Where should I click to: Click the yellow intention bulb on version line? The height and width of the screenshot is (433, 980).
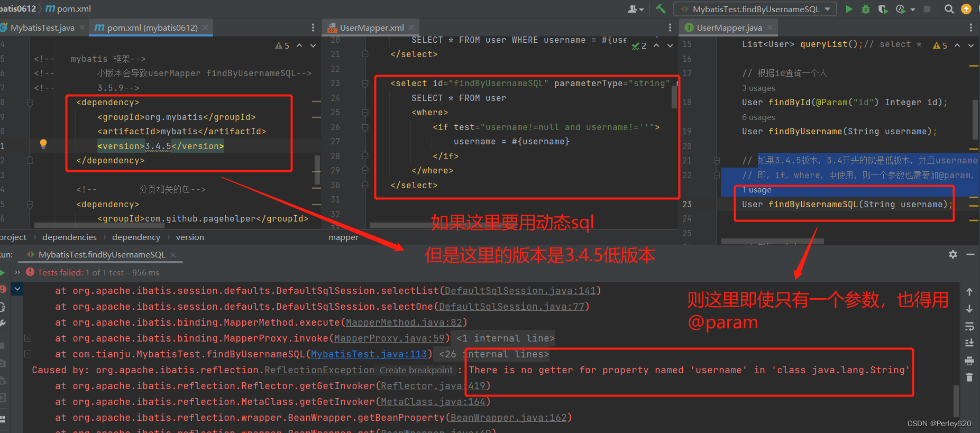[x=43, y=144]
